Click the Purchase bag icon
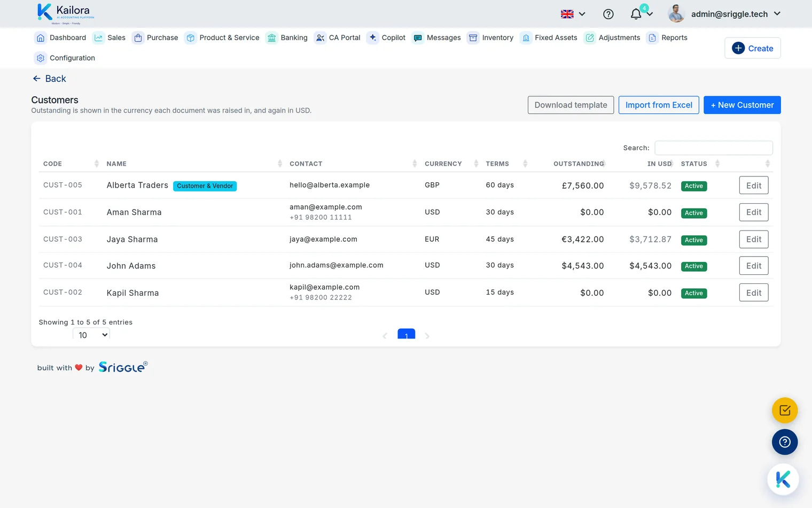812x508 pixels. click(138, 38)
